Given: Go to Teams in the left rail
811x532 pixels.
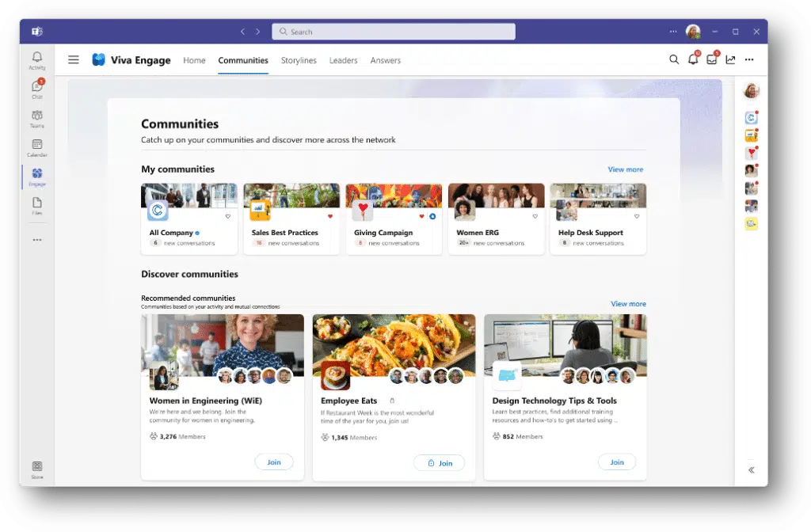Looking at the screenshot, I should click(37, 119).
